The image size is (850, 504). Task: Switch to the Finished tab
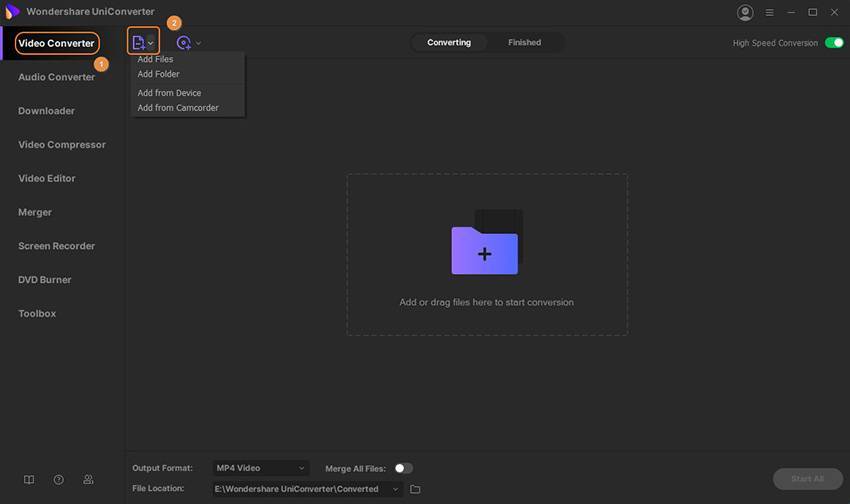click(x=524, y=43)
